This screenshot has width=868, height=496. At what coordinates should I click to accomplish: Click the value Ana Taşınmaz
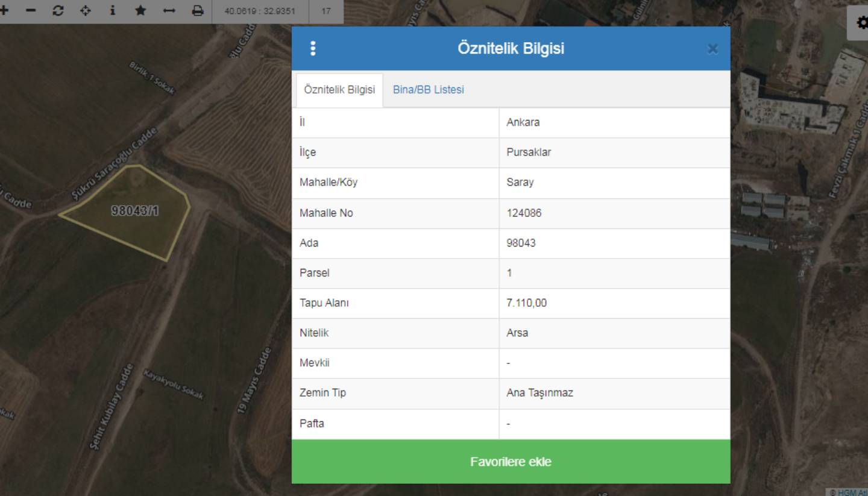coord(539,393)
